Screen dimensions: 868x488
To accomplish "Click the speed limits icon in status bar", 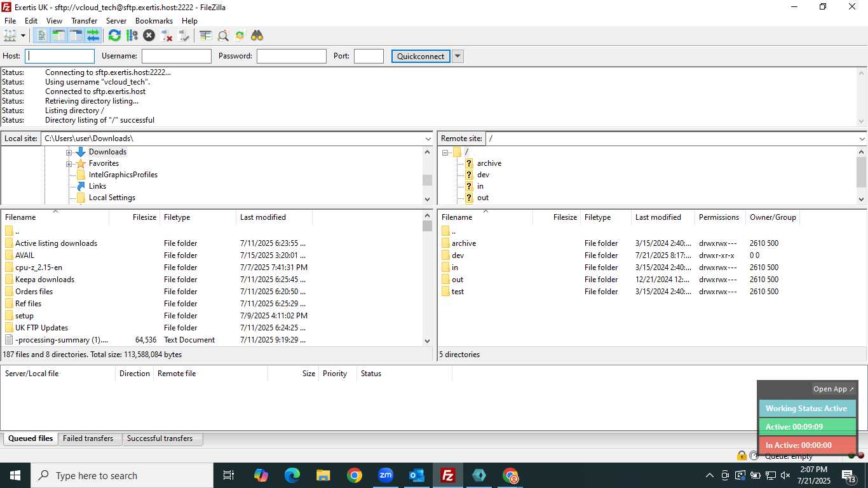I will coord(754,456).
